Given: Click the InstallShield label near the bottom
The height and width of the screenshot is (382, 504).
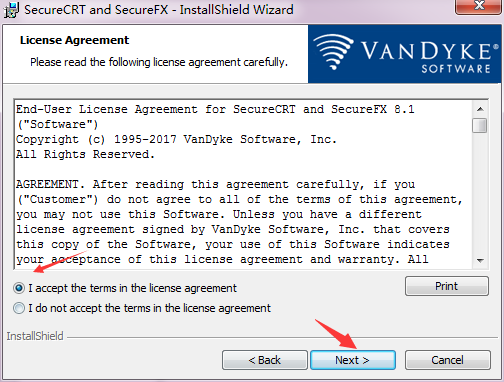Looking at the screenshot, I should 35,336.
